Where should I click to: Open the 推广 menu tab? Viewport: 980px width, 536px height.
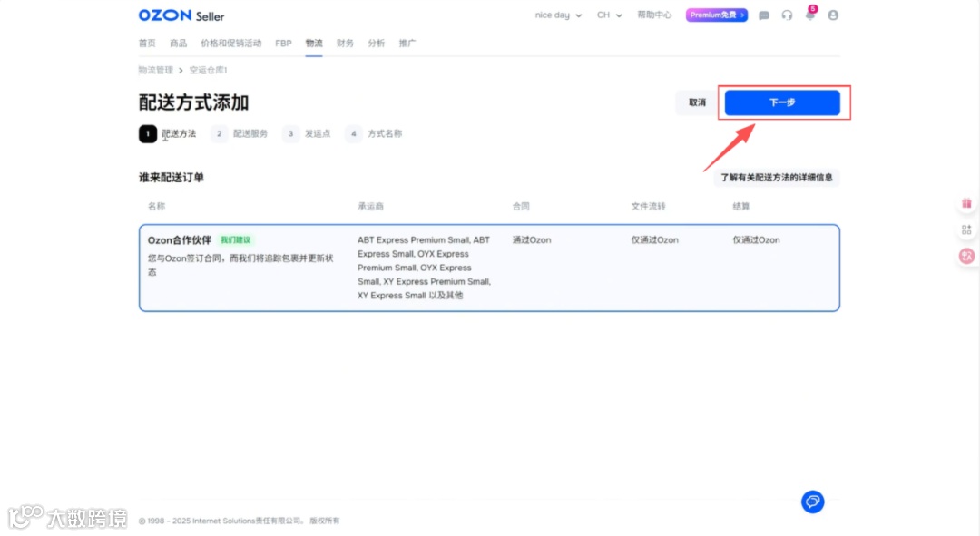click(407, 44)
